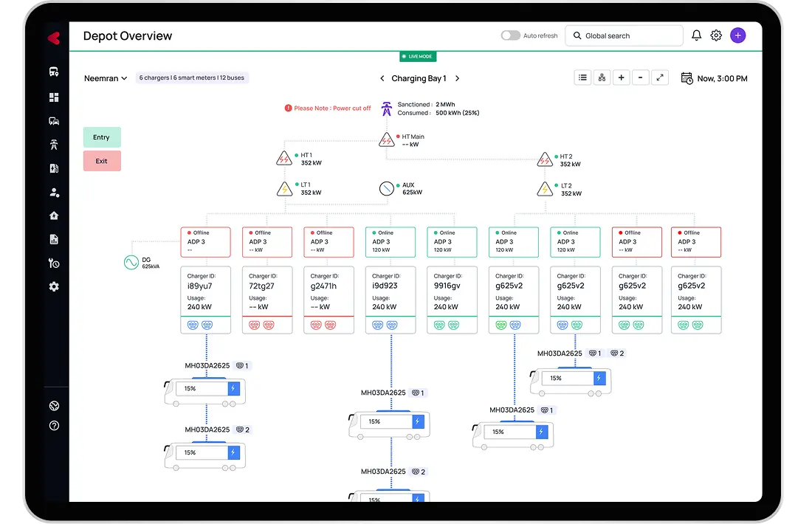Screen dimensions: 812x524
Task: Click the help question mark icon
Action: pyautogui.click(x=54, y=426)
